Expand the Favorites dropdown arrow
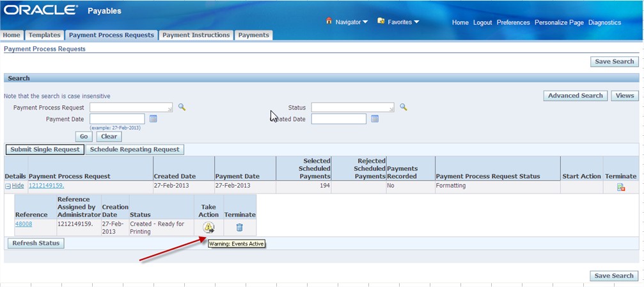The height and width of the screenshot is (287, 644). pyautogui.click(x=416, y=22)
